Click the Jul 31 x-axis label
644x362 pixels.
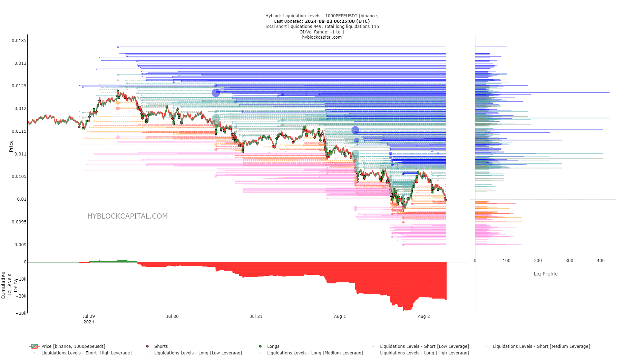coord(256,316)
